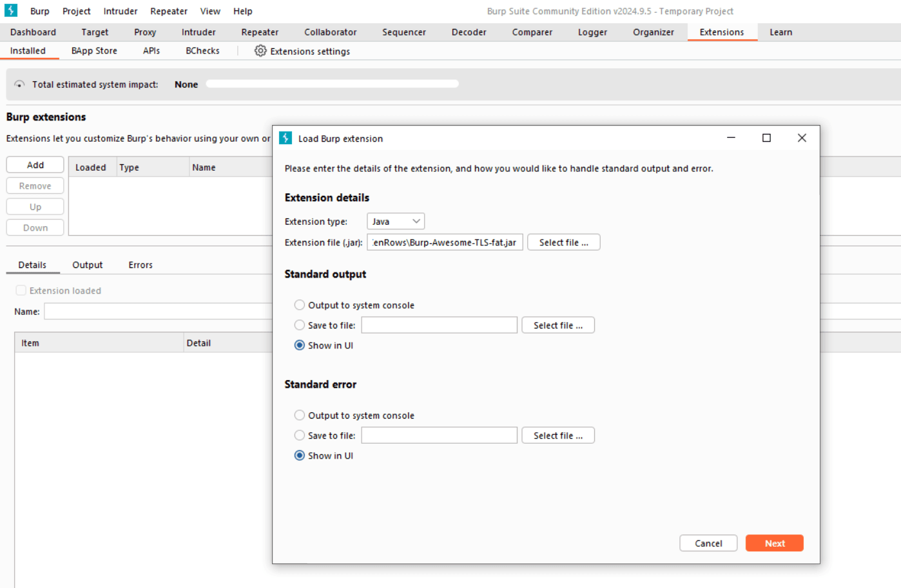901x588 pixels.
Task: Click the Next button
Action: pos(775,544)
